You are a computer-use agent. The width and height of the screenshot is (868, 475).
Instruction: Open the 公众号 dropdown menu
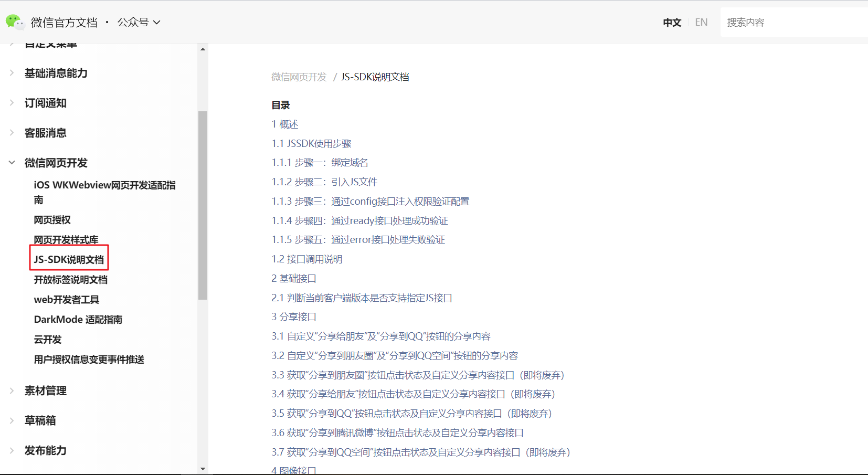click(139, 22)
